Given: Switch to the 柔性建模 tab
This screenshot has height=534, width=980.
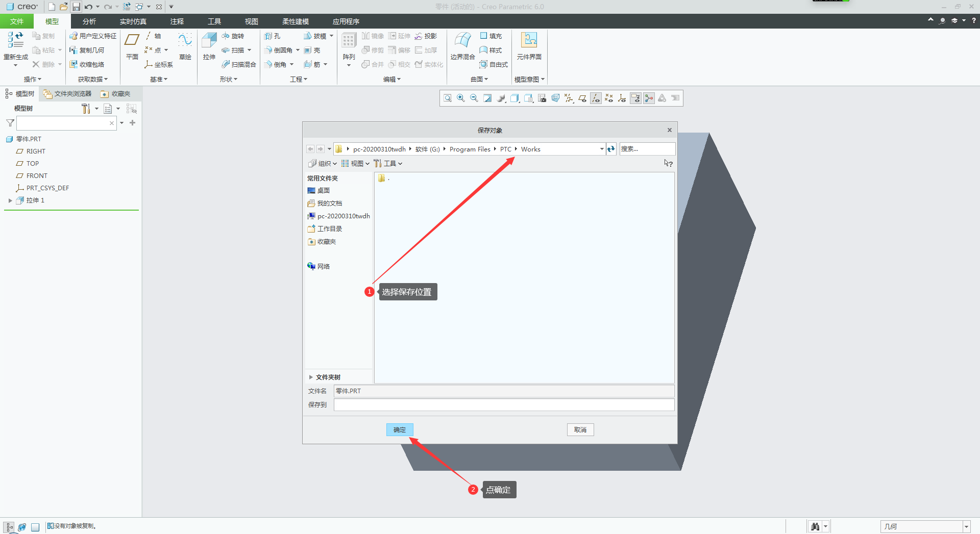Looking at the screenshot, I should coord(296,21).
